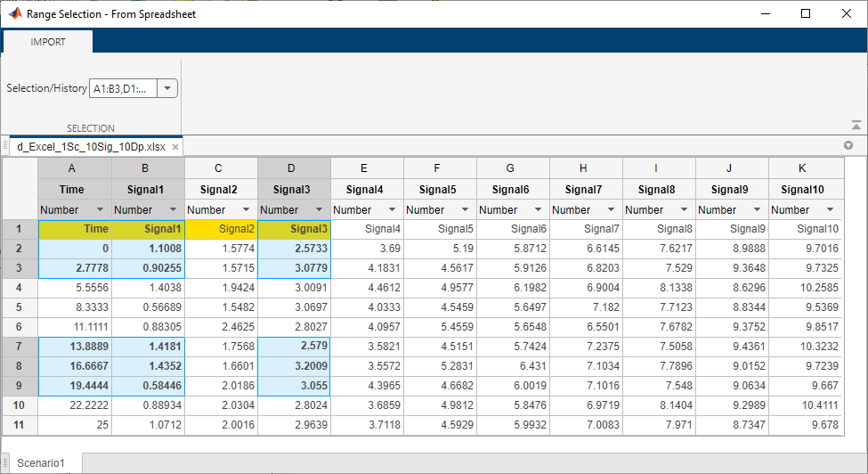
Task: Close the Range Selection window
Action: (x=846, y=14)
